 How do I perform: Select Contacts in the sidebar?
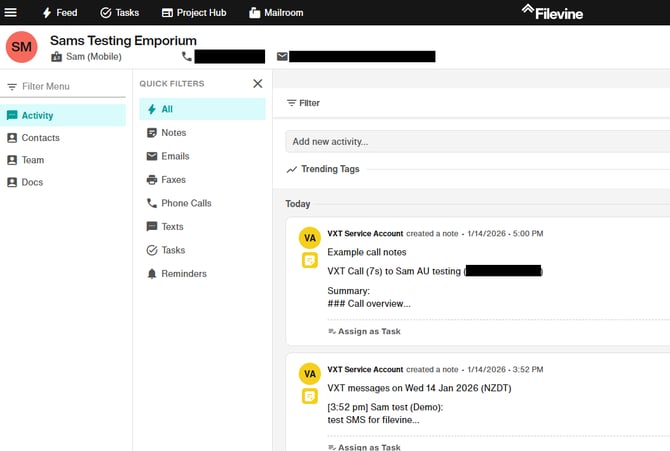click(x=40, y=138)
